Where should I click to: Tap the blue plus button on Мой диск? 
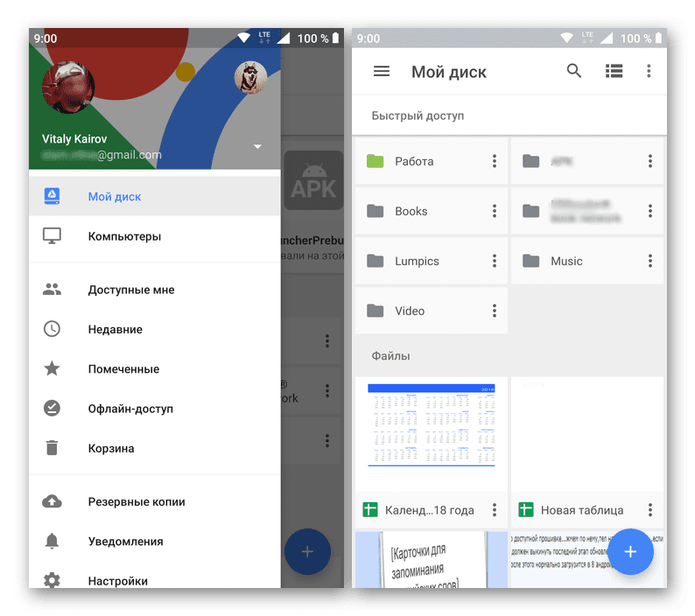(x=630, y=551)
